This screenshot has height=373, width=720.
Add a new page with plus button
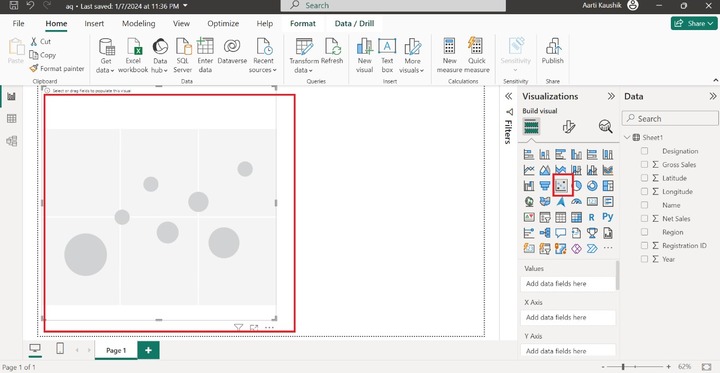[x=148, y=350]
